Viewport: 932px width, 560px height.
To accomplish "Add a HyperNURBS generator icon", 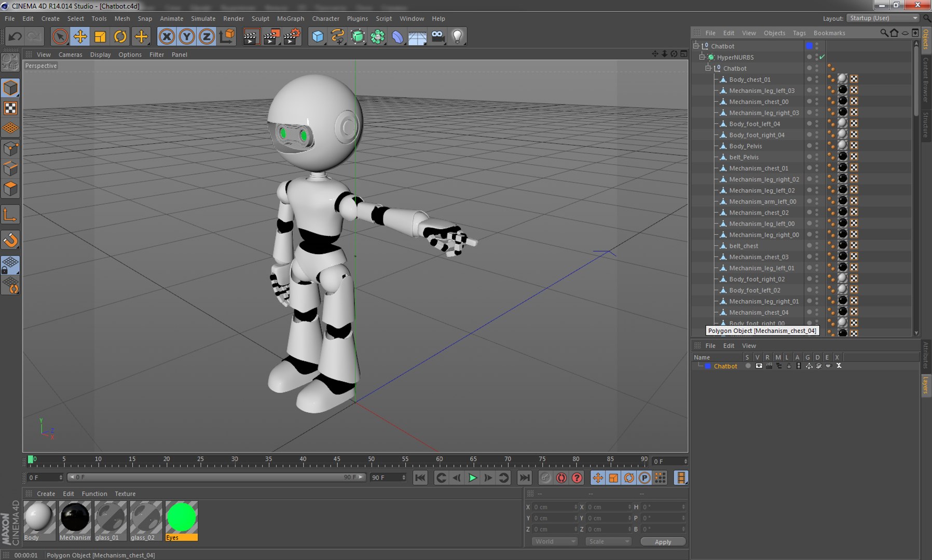I will pos(358,36).
